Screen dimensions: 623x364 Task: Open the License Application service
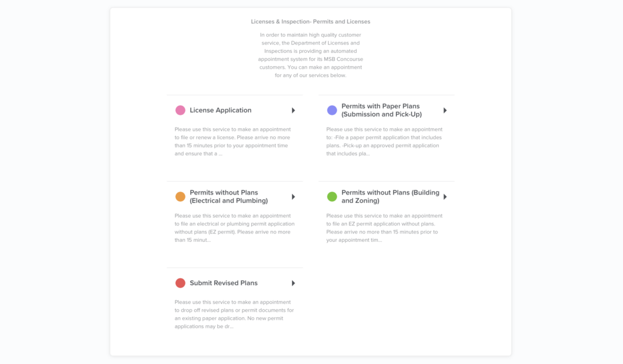pyautogui.click(x=220, y=111)
